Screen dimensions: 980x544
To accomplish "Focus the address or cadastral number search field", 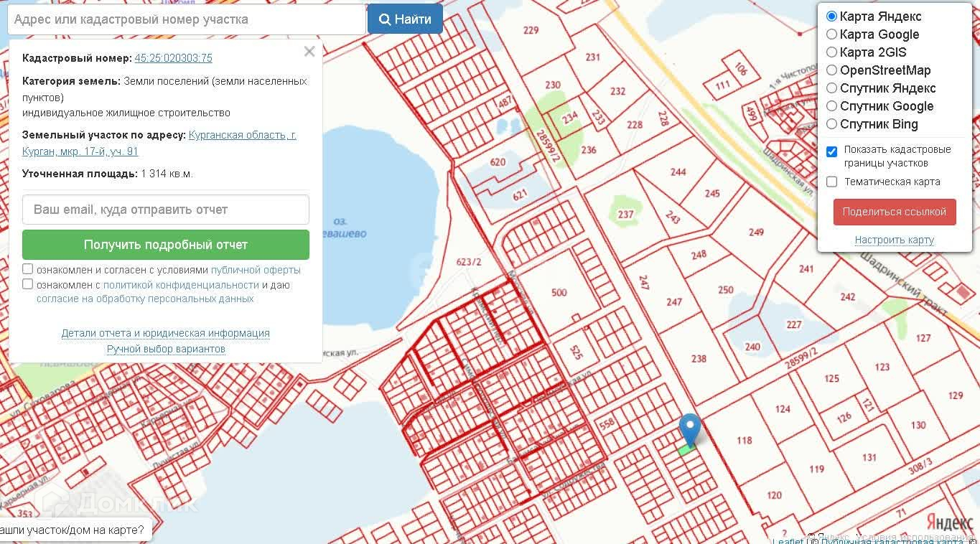I will [187, 19].
